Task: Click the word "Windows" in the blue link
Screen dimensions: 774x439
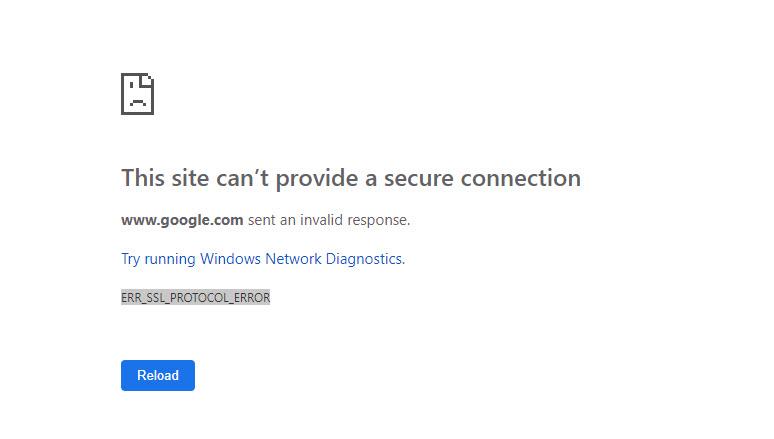Action: [x=230, y=259]
